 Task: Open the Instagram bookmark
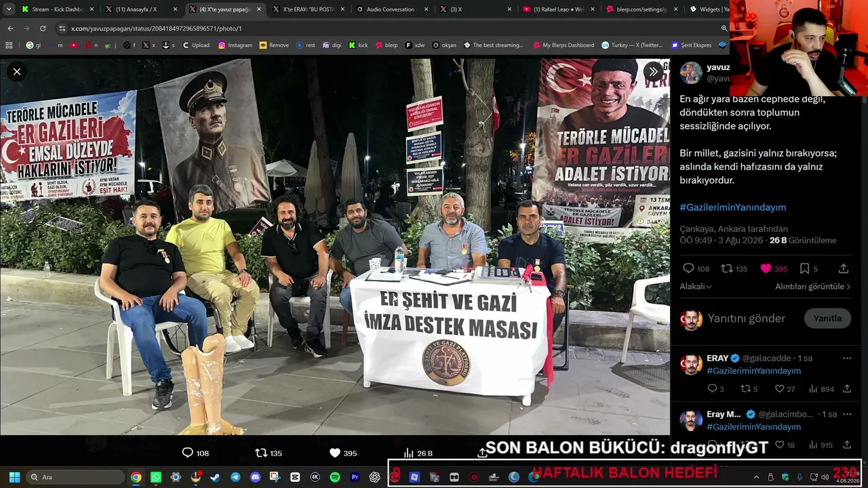235,45
